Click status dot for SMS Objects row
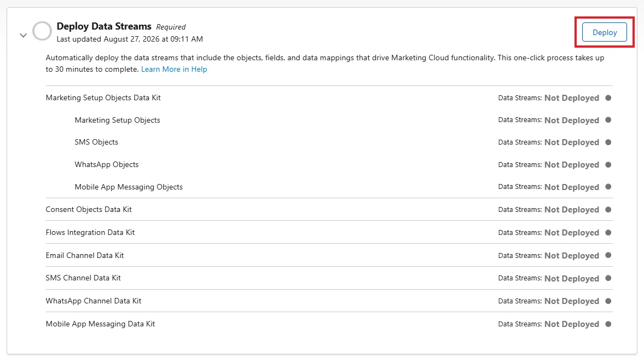This screenshot has height=362, width=644. (x=608, y=142)
